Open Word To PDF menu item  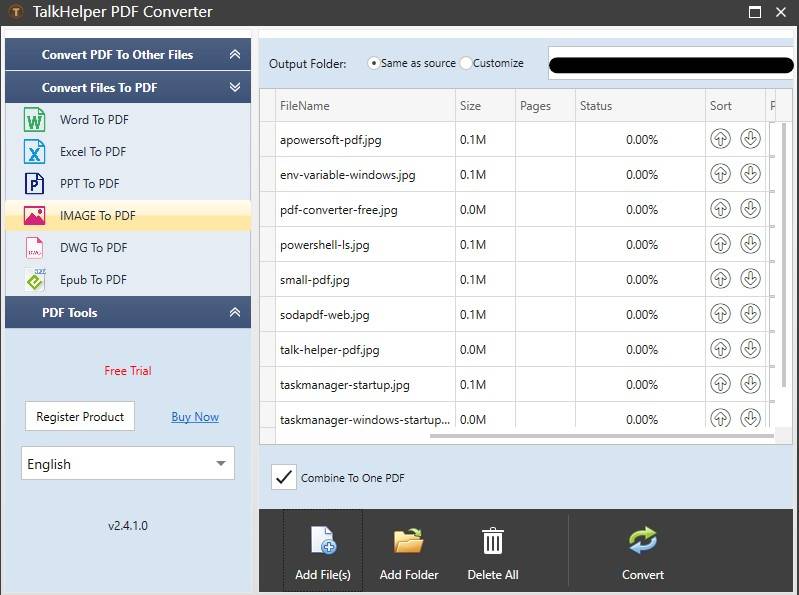128,120
